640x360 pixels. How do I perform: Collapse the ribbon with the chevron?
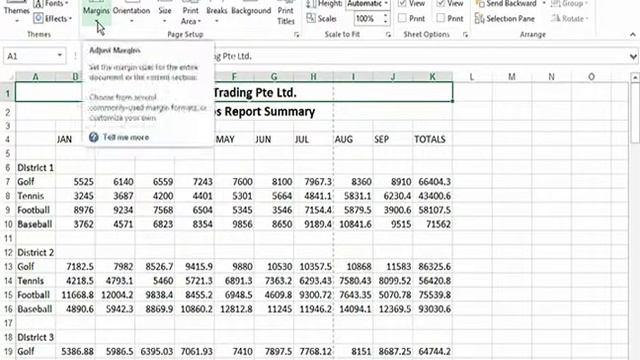(633, 35)
